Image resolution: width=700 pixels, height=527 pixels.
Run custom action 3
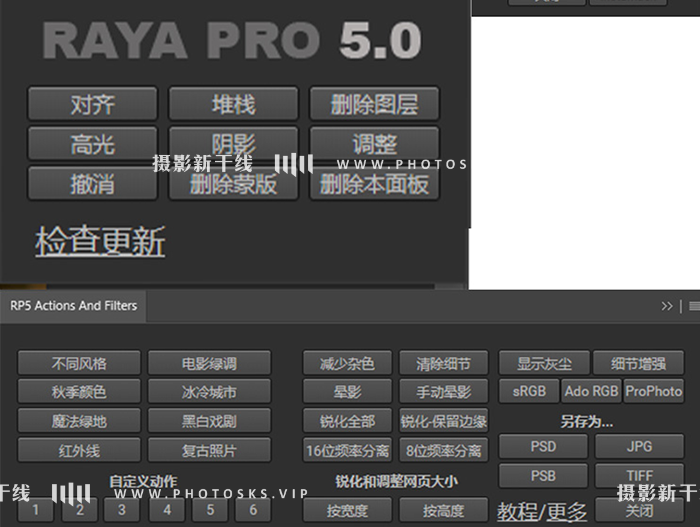(122, 510)
